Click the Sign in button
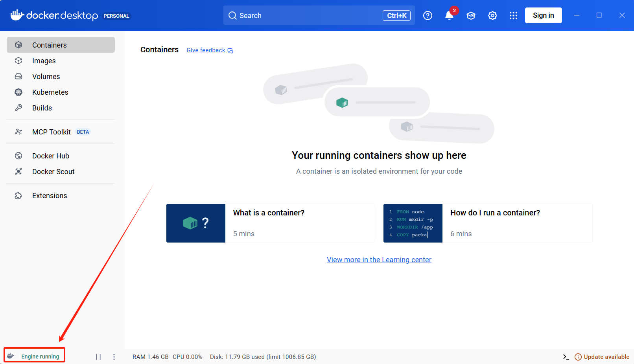This screenshot has width=634, height=364. pyautogui.click(x=543, y=15)
